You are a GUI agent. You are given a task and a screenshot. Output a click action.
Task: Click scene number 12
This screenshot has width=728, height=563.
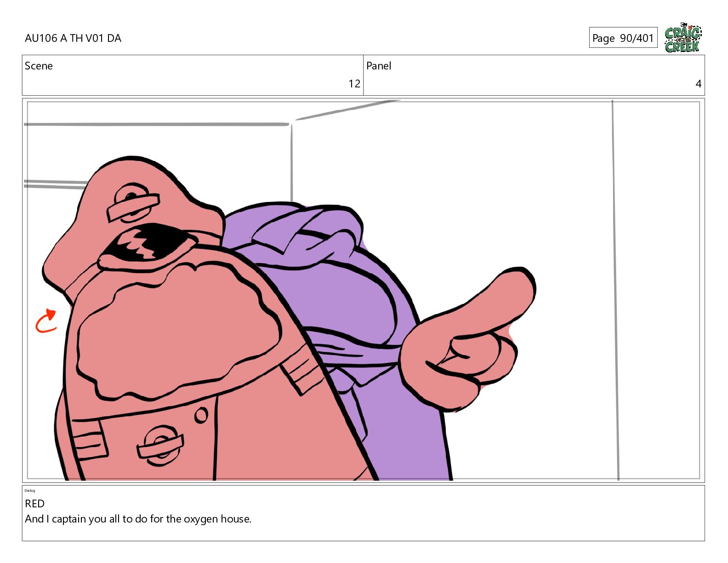point(354,84)
